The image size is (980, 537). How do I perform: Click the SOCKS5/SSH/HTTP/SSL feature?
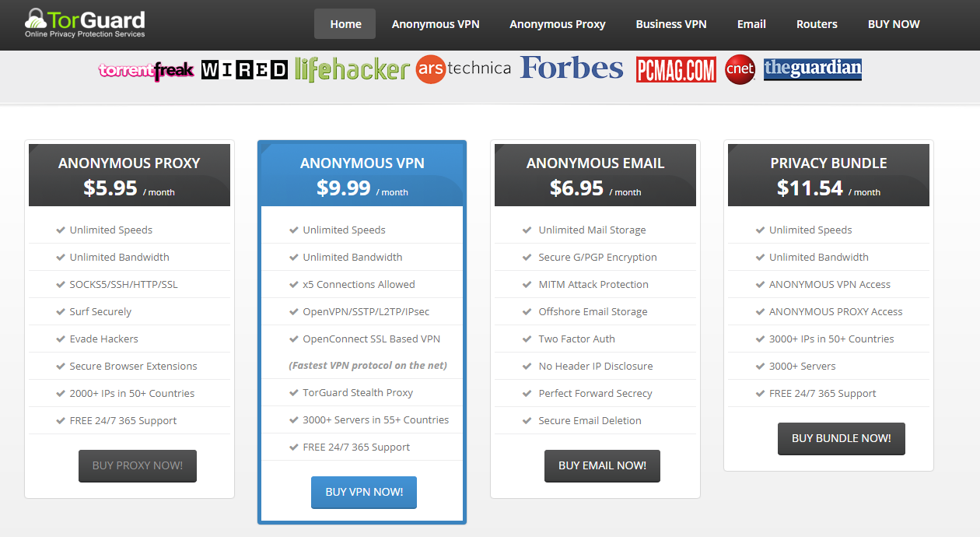click(x=124, y=284)
